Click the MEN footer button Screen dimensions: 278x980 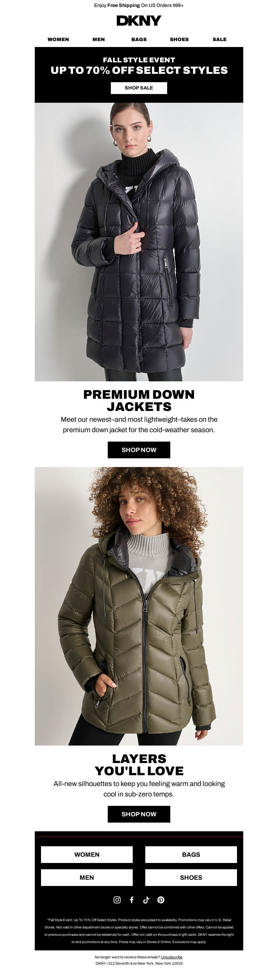[x=87, y=877]
